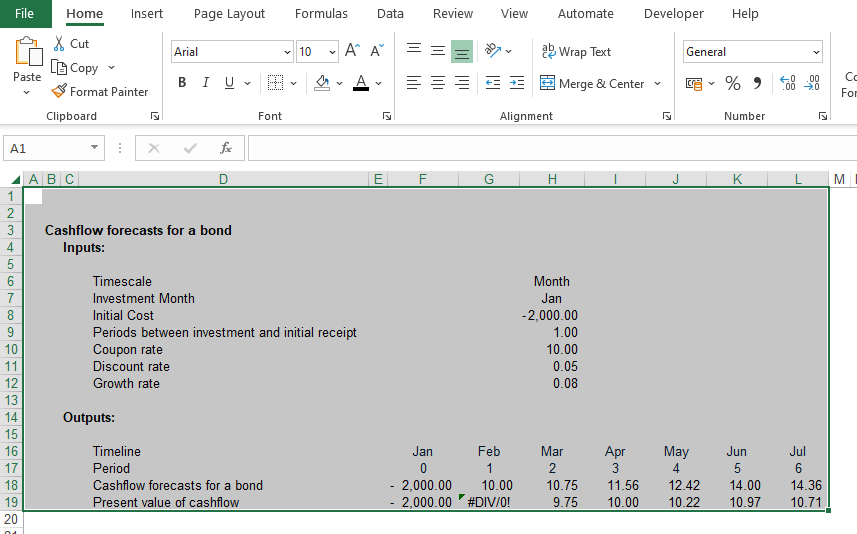Toggle Bold formatting

[x=182, y=83]
